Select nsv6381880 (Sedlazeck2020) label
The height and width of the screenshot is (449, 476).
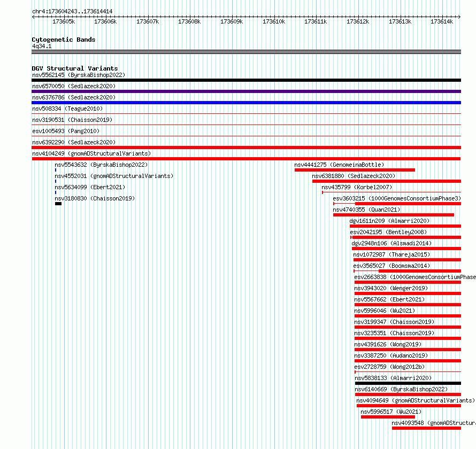(x=354, y=176)
